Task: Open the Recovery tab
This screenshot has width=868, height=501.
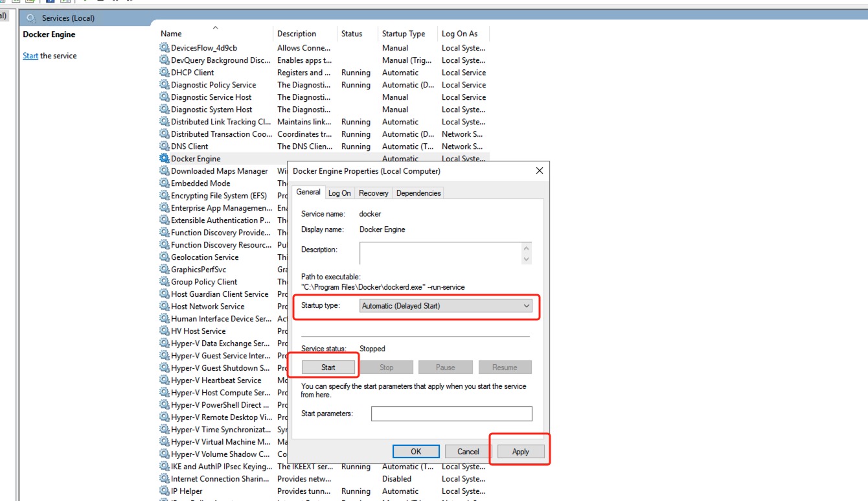Action: click(x=374, y=193)
